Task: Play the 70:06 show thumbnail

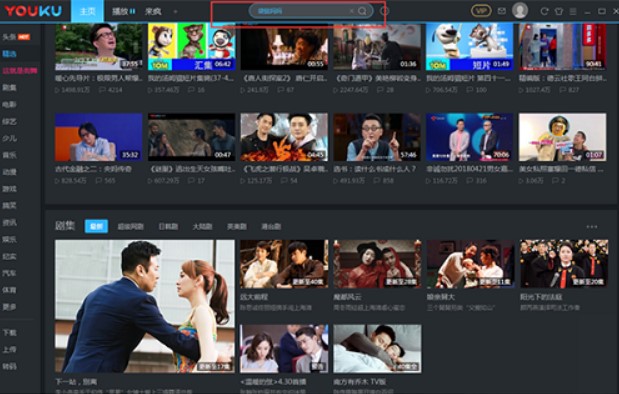Action: click(x=470, y=137)
